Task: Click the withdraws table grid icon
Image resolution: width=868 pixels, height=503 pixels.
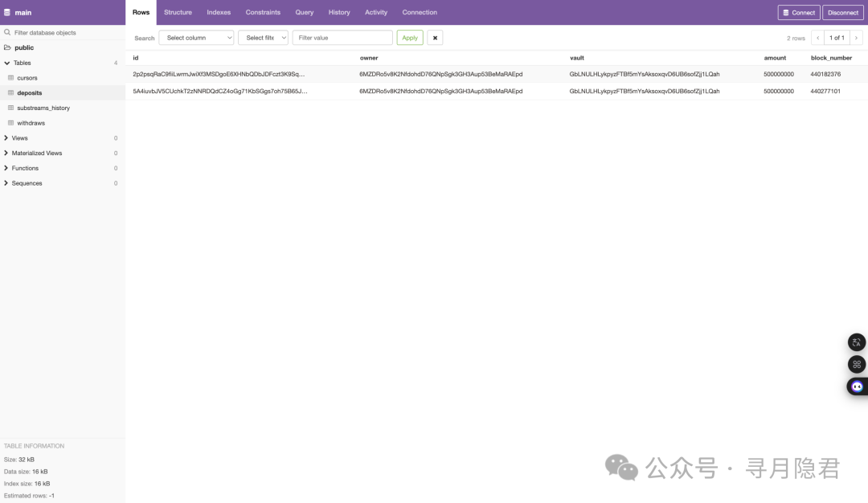Action: coord(10,122)
